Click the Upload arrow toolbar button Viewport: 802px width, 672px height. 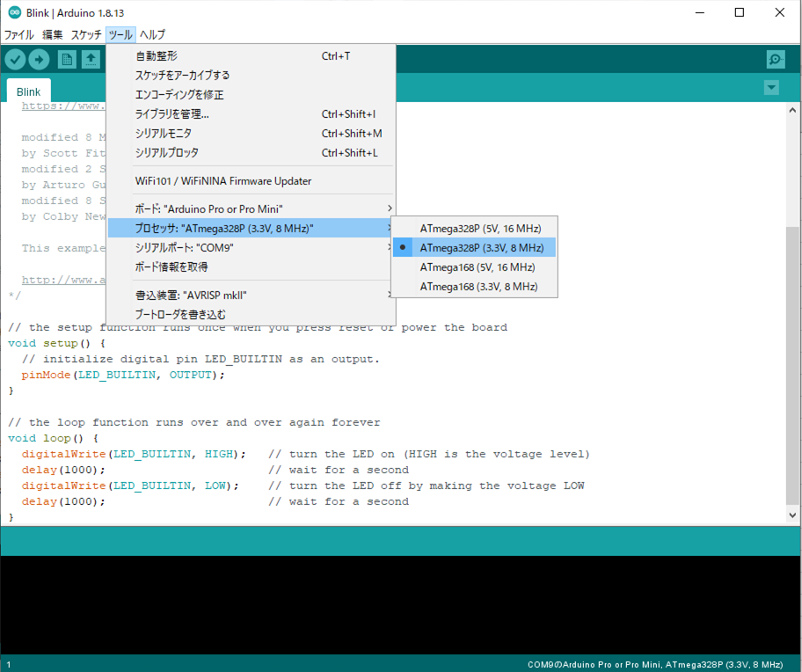[39, 60]
